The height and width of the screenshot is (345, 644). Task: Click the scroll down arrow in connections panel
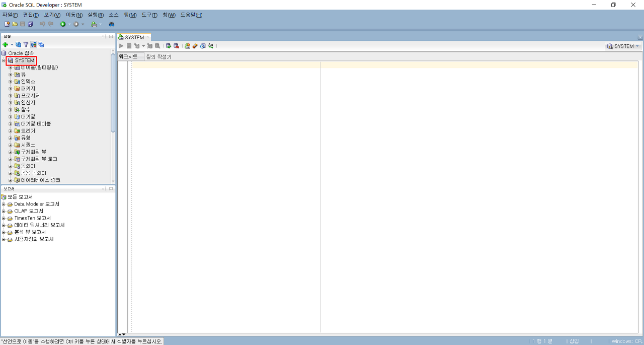pyautogui.click(x=113, y=181)
